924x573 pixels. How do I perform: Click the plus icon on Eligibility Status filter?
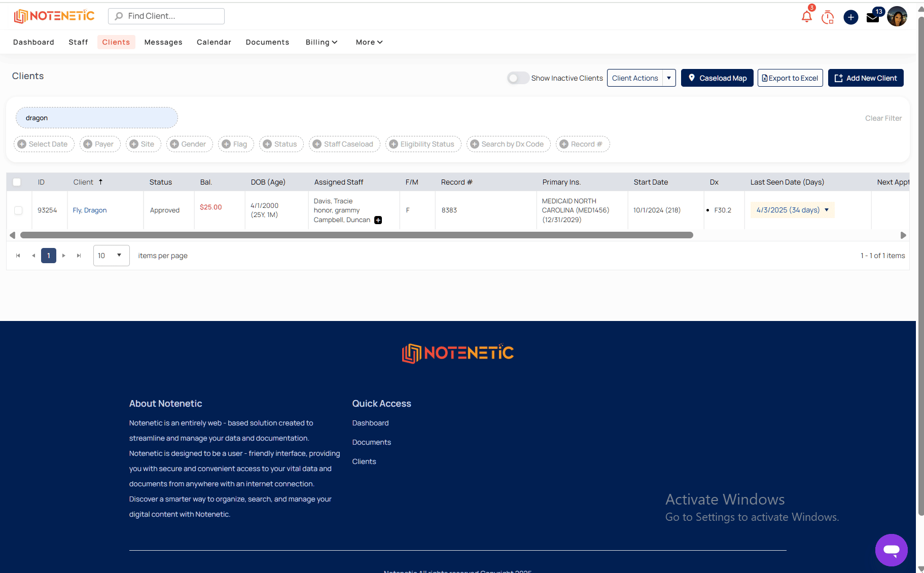(394, 144)
